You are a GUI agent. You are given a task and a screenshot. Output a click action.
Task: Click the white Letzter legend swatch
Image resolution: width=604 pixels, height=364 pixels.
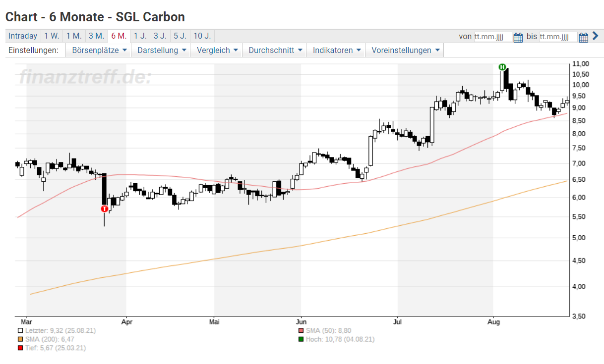pos(20,330)
